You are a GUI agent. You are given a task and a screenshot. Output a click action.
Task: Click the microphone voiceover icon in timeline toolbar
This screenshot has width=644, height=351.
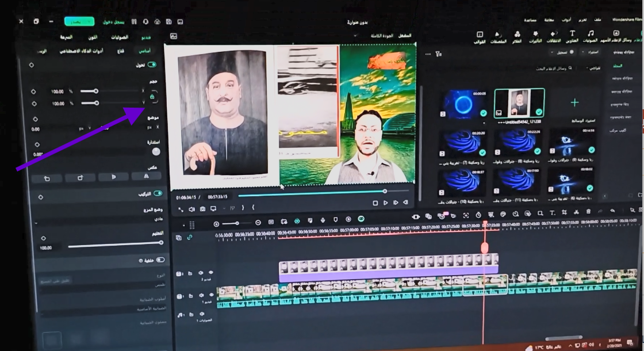tap(323, 220)
